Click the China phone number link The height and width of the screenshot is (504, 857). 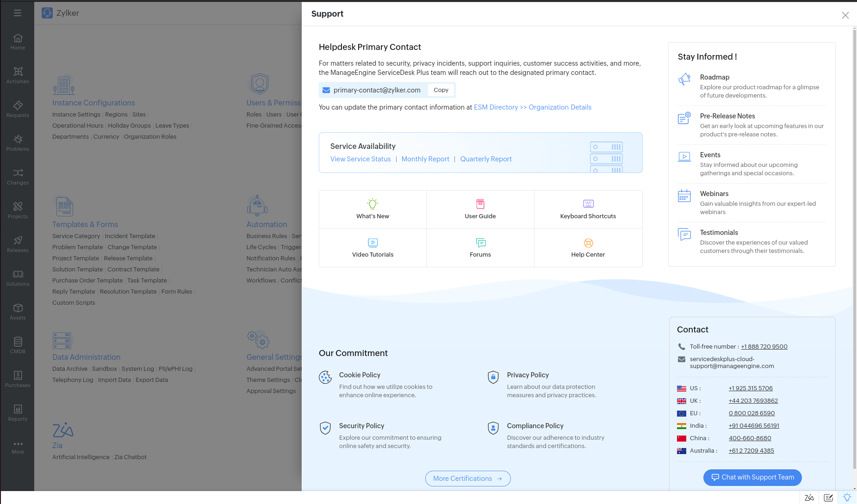click(x=750, y=438)
